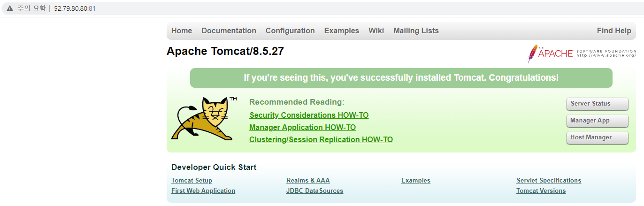Click the Server Status button
Image resolution: width=644 pixels, height=206 pixels.
tap(598, 104)
